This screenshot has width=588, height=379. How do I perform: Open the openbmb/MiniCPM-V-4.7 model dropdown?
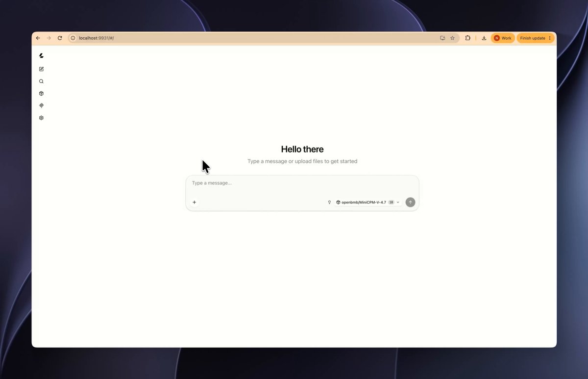[x=368, y=202]
